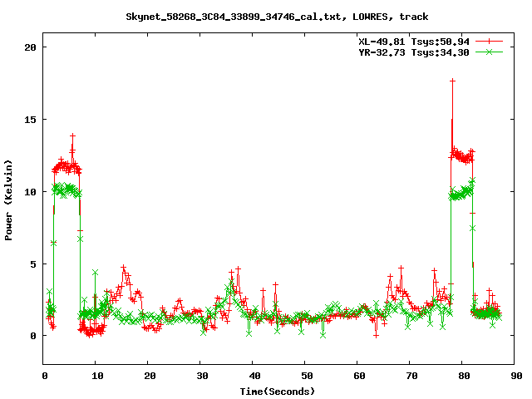The width and height of the screenshot is (532, 399).
Task: Click the Power (Kelvin) y-axis label
Action: [8, 200]
